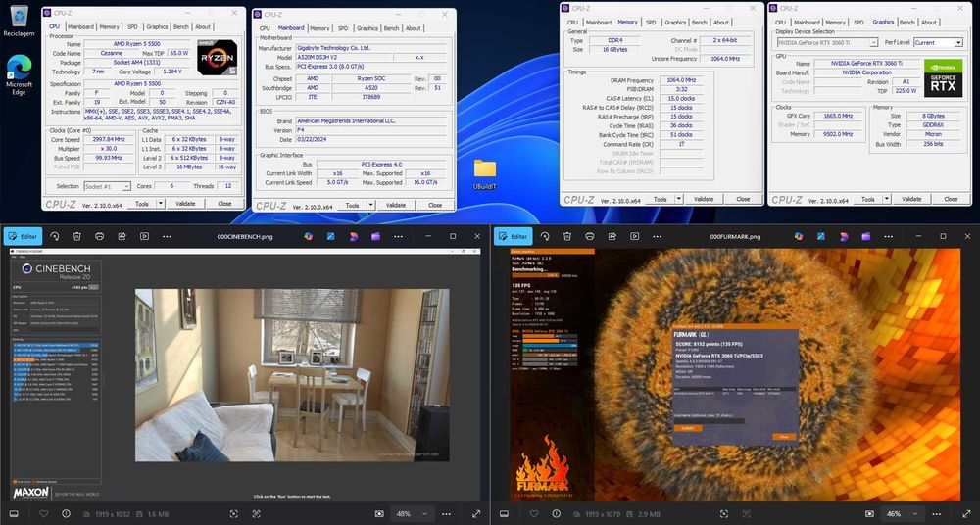
Task: Open the blue app icon in the FURMARK window title bar
Action: tap(821, 236)
